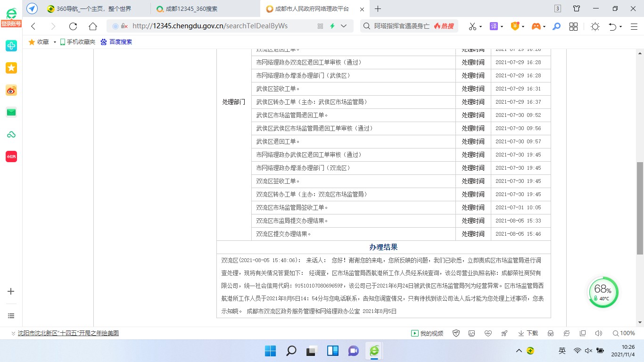The image size is (644, 362).
Task: Toggle browser sound mute in status bar
Action: click(599, 333)
